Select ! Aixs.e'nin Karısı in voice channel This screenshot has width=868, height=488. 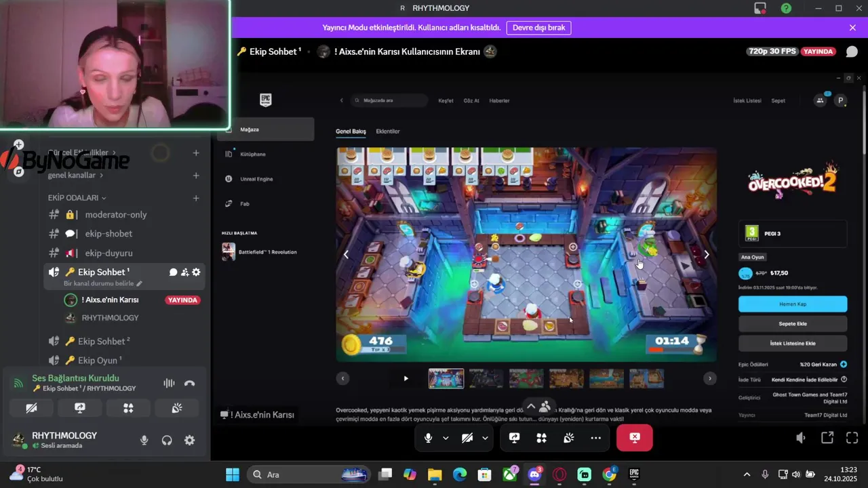tap(110, 300)
